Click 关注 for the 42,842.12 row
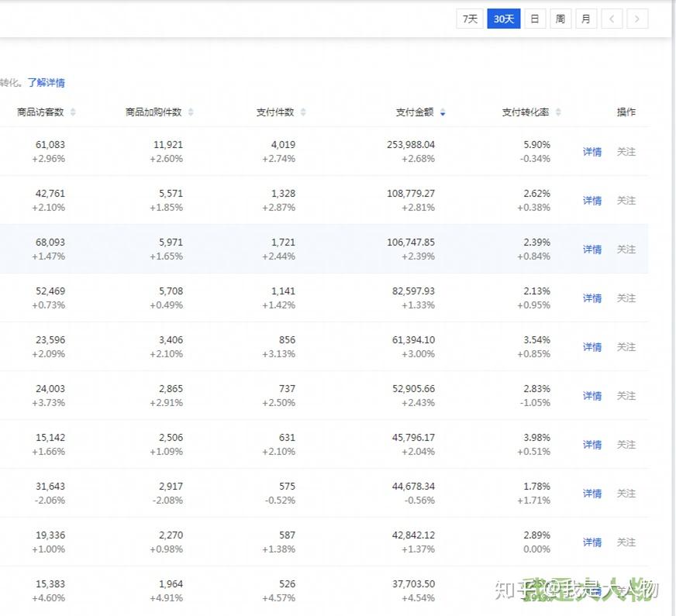The height and width of the screenshot is (616, 676). 626,542
